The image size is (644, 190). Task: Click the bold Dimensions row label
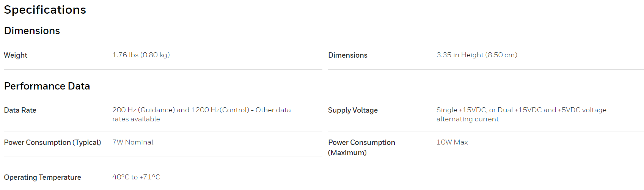click(348, 55)
